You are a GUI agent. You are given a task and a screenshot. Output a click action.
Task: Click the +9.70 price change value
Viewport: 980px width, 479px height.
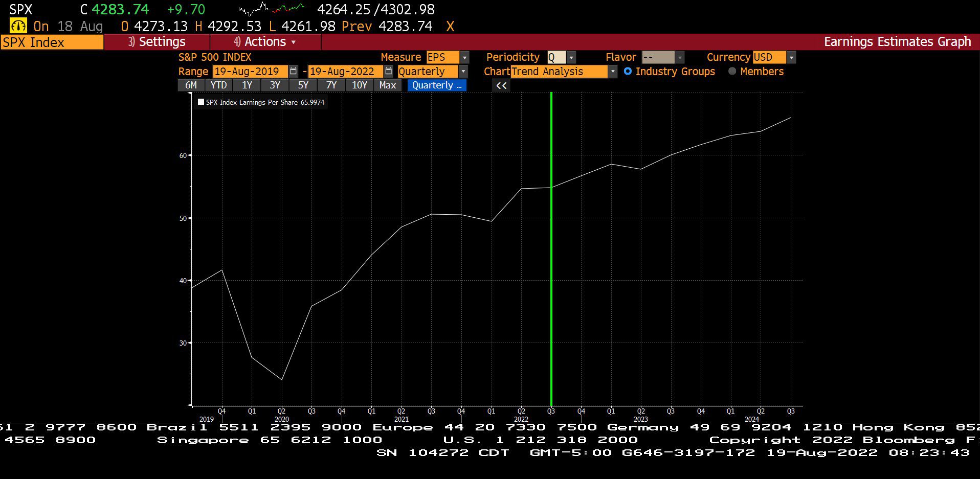tap(186, 9)
